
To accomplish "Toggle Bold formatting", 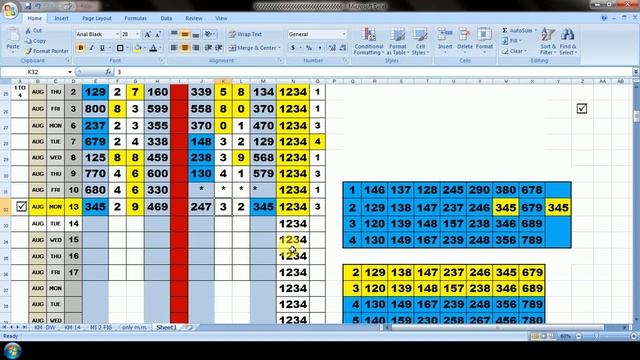I will (x=80, y=48).
